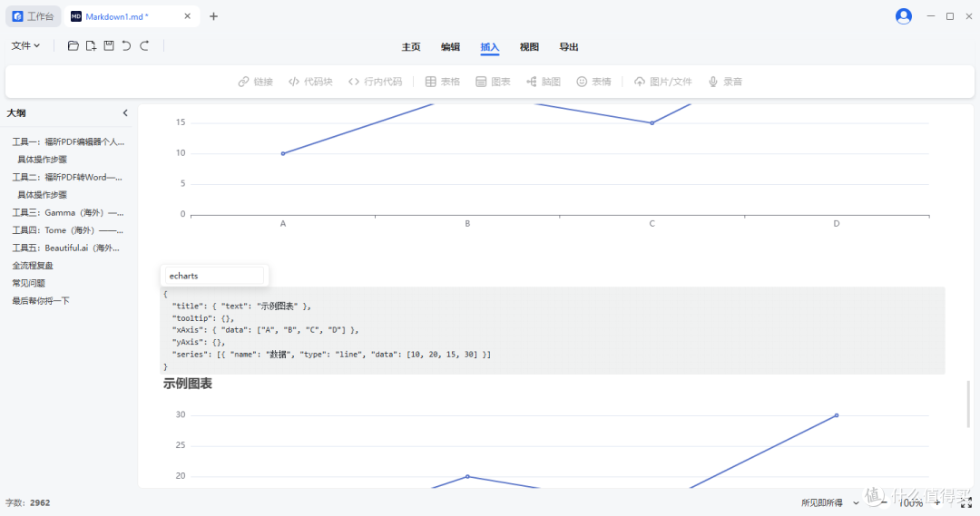
Task: Switch to the 编辑 ribbon tab
Action: click(450, 47)
